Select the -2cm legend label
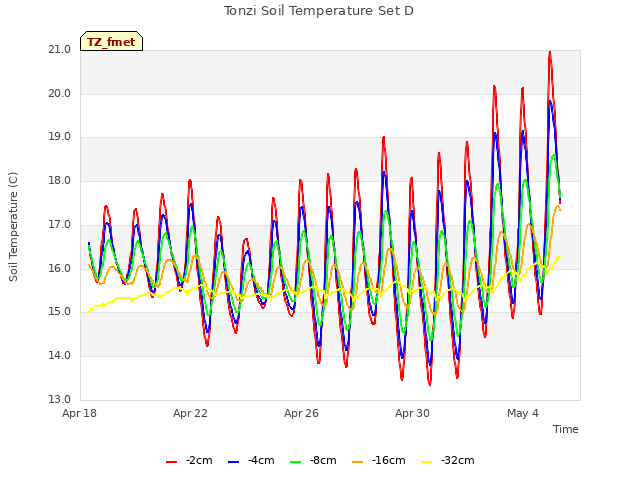This screenshot has width=640, height=480. pos(199,460)
